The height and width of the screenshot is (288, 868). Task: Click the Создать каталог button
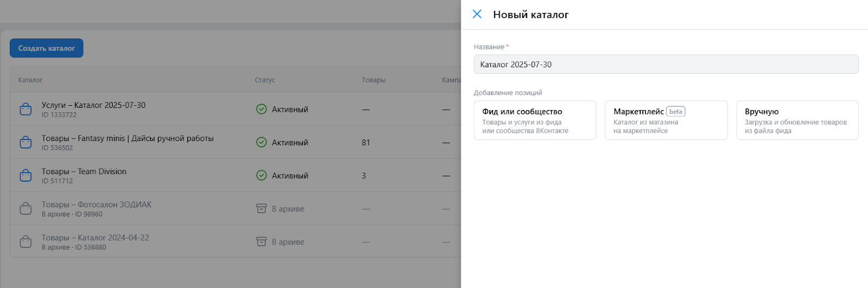(x=47, y=48)
